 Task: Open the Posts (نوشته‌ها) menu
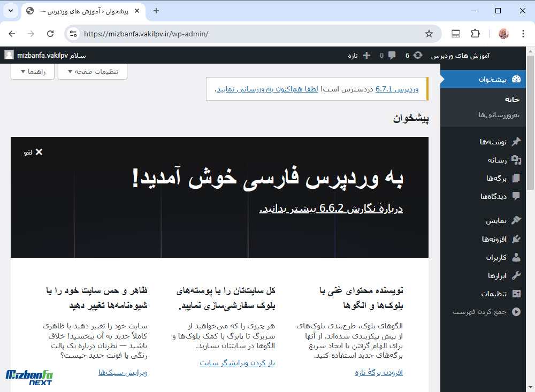[483, 142]
